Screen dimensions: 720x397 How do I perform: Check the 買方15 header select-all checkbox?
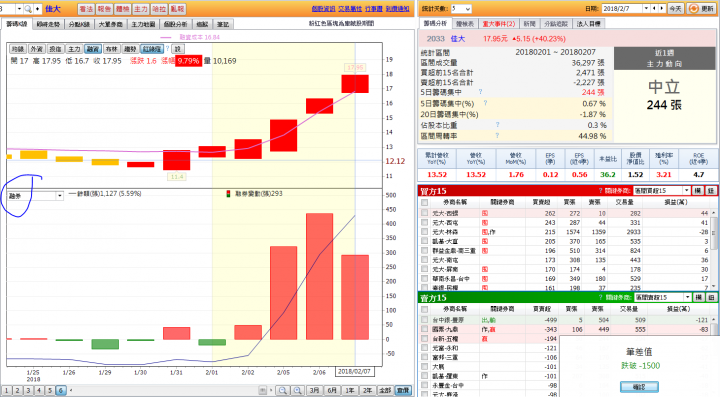click(424, 202)
